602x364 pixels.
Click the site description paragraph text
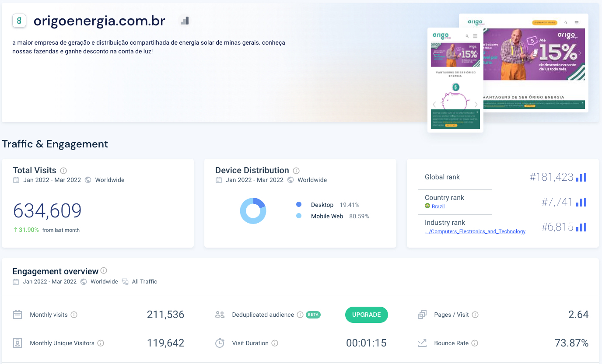pyautogui.click(x=149, y=47)
